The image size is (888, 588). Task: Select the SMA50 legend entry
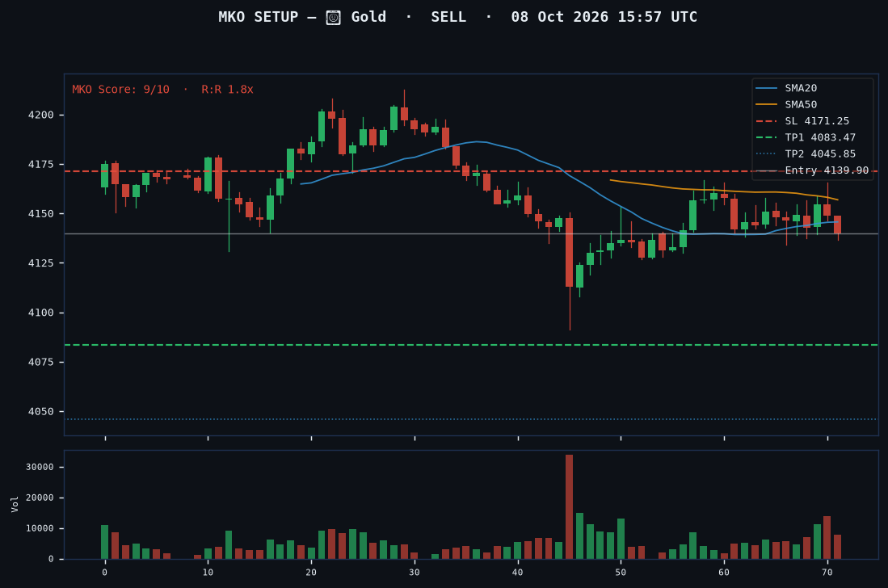tap(786, 104)
